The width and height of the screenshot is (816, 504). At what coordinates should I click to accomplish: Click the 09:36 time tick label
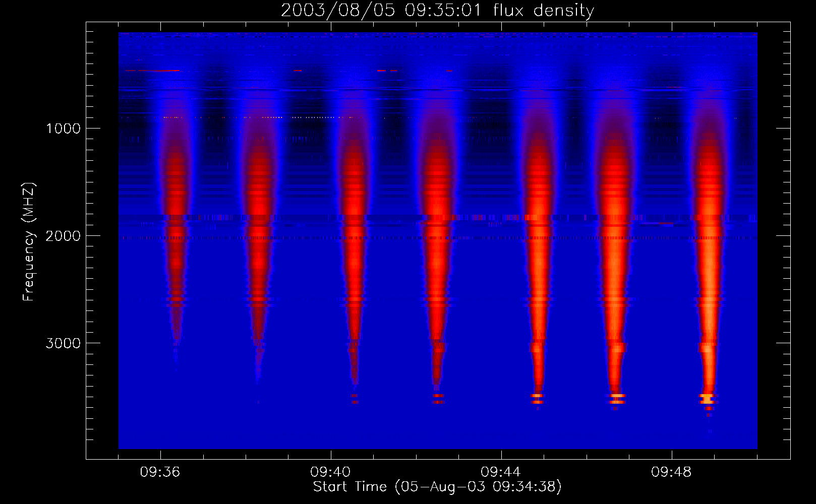click(160, 472)
